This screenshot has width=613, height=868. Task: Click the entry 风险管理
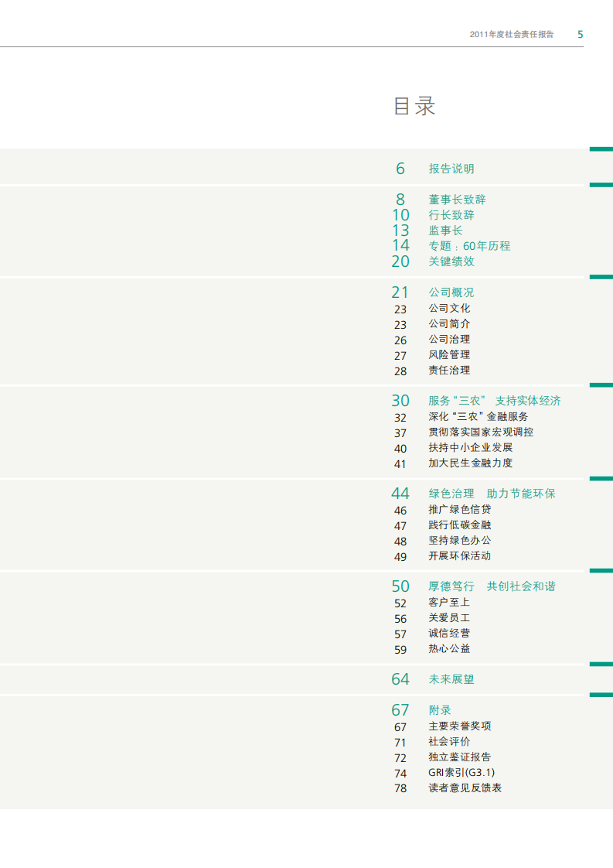click(449, 355)
